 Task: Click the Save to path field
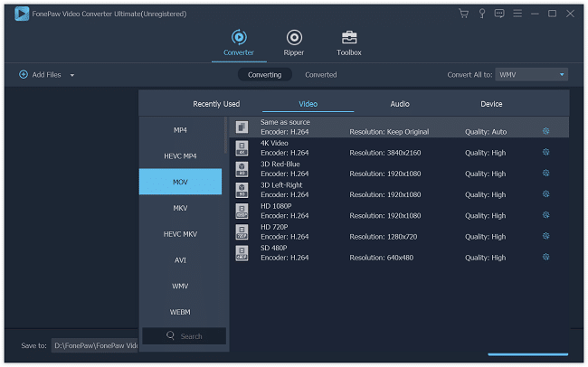coord(94,345)
